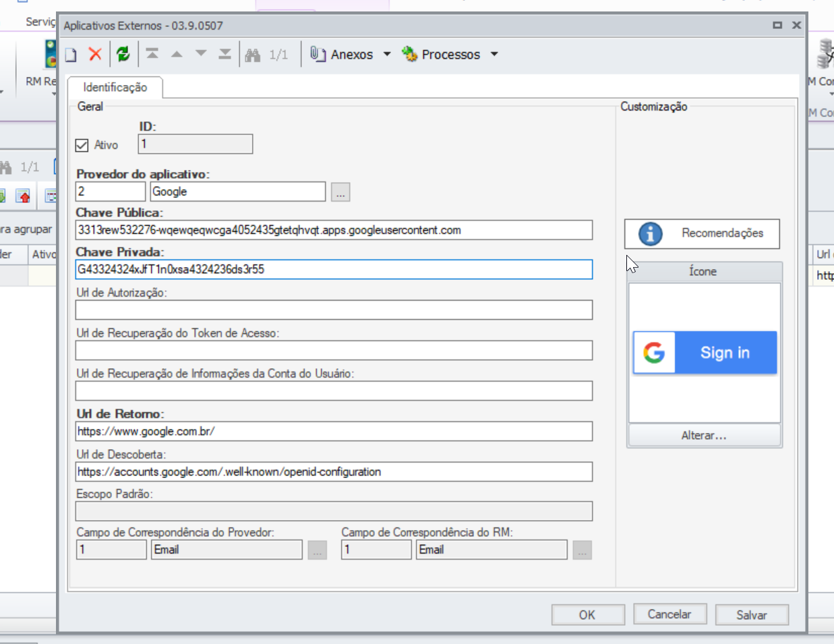Screen dimensions: 834x644
Task: Maximize the Aplicativos Externos dialog
Action: [x=777, y=25]
